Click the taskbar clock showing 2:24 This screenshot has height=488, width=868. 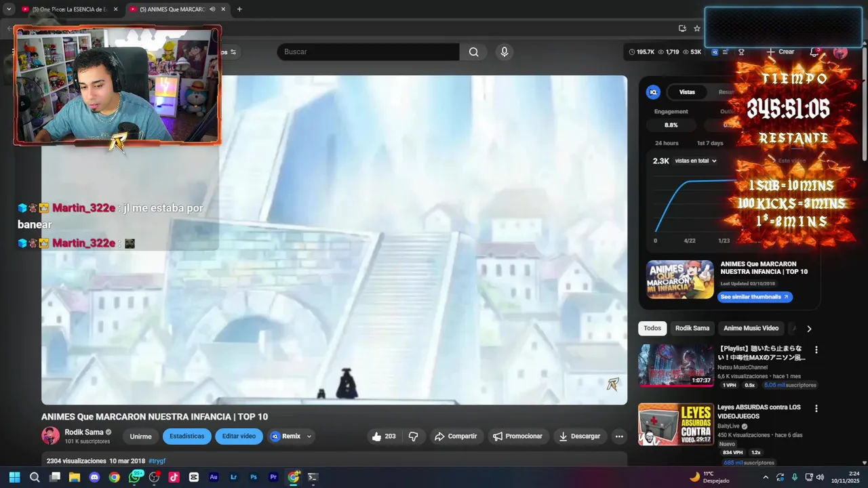point(846,477)
